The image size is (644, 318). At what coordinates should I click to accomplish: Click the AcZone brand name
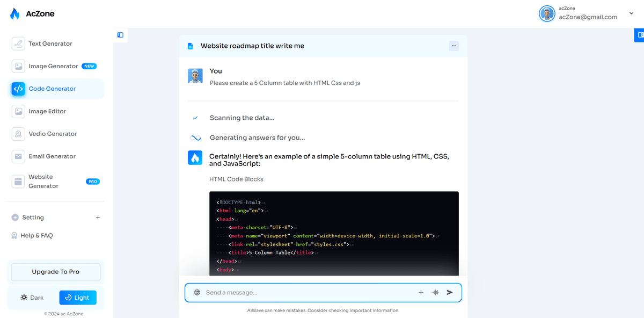40,14
